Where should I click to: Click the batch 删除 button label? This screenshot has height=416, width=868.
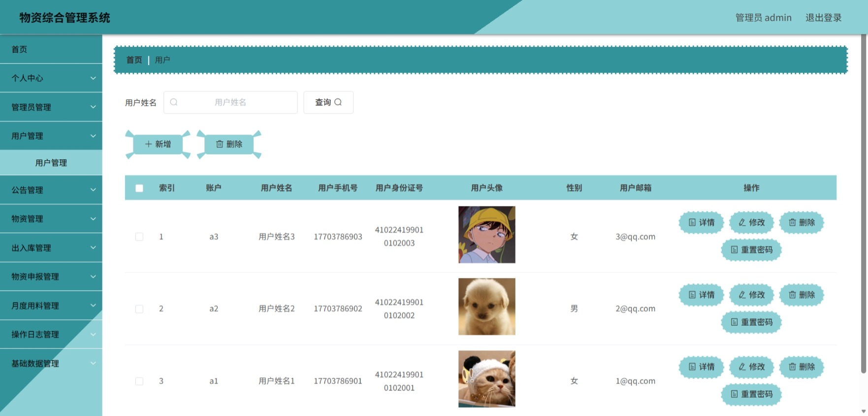[x=234, y=144]
